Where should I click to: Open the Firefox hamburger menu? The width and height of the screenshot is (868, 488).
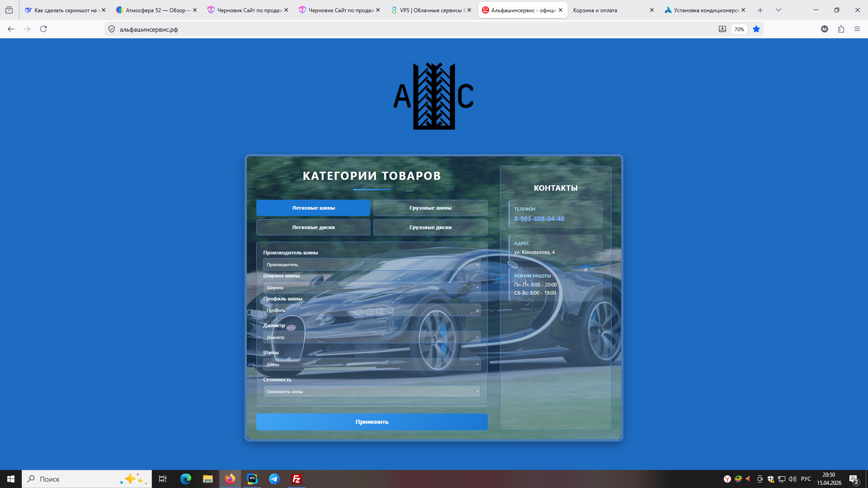pyautogui.click(x=857, y=29)
